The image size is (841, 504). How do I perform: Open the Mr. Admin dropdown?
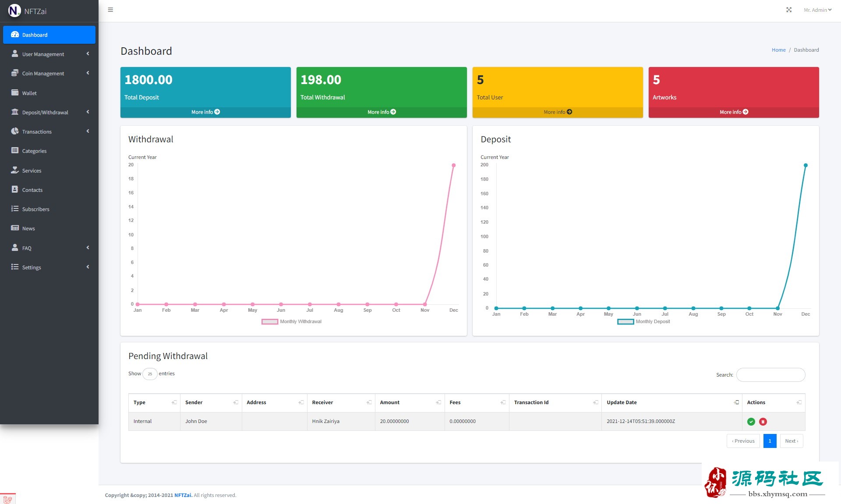[817, 10]
